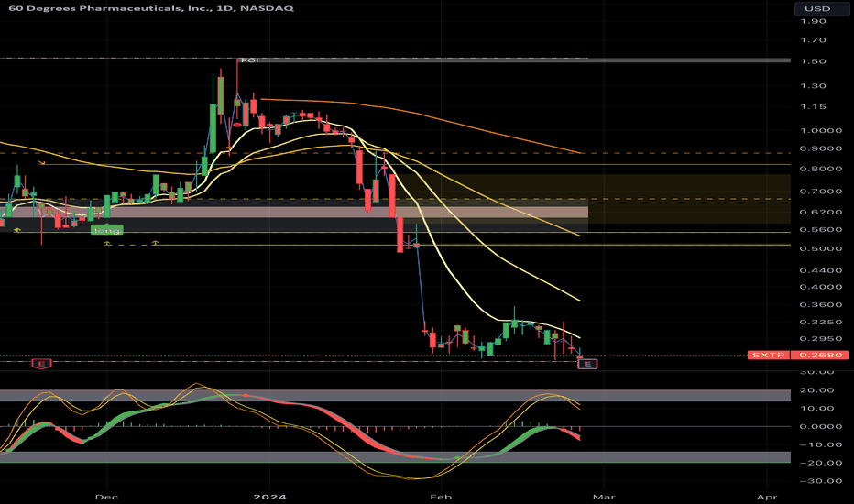This screenshot has height=504, width=854.
Task: Click the 0.4000 price axis label
Action: click(x=821, y=287)
